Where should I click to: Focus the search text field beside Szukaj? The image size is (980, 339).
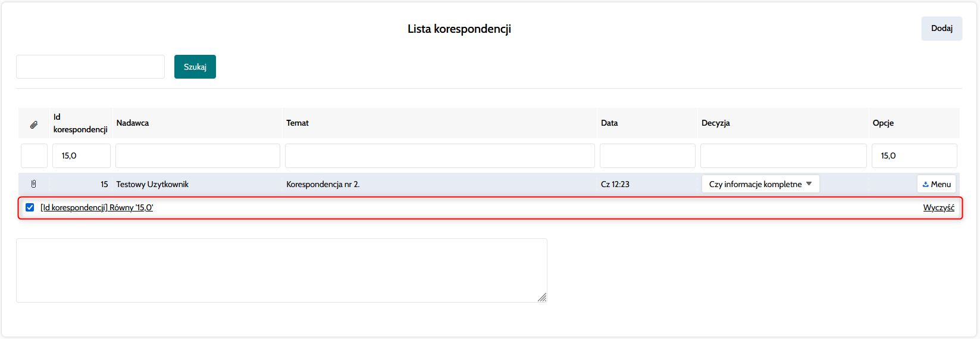90,67
